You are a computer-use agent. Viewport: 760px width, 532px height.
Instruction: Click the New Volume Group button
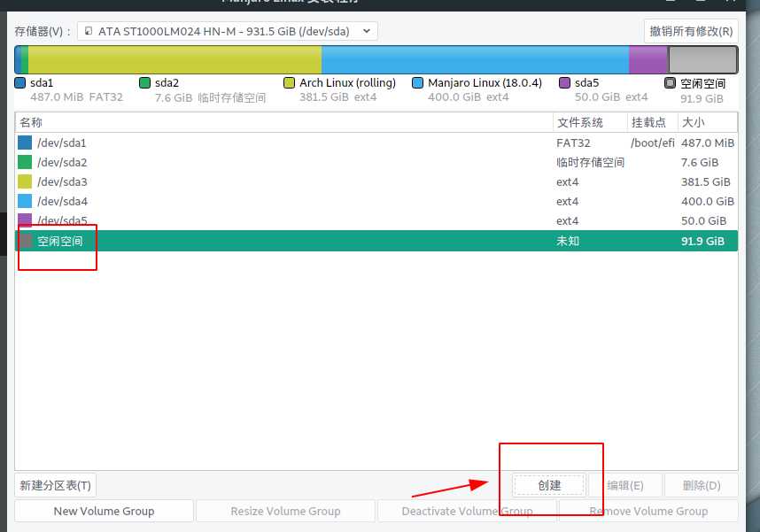pyautogui.click(x=105, y=511)
